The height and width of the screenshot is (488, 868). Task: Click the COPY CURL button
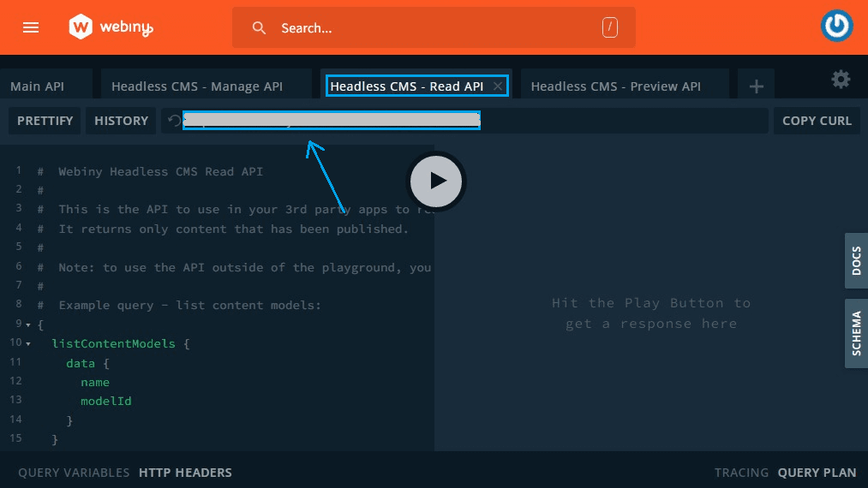(817, 121)
